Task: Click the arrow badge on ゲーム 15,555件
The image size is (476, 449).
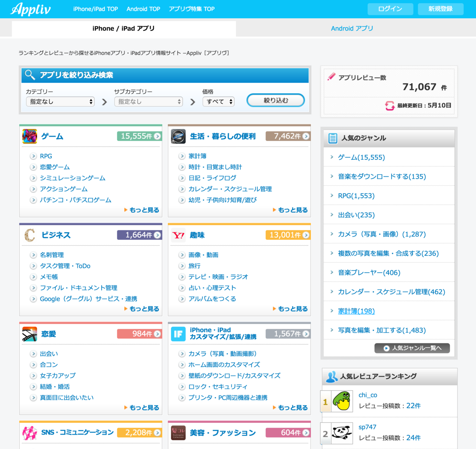Action: [157, 136]
